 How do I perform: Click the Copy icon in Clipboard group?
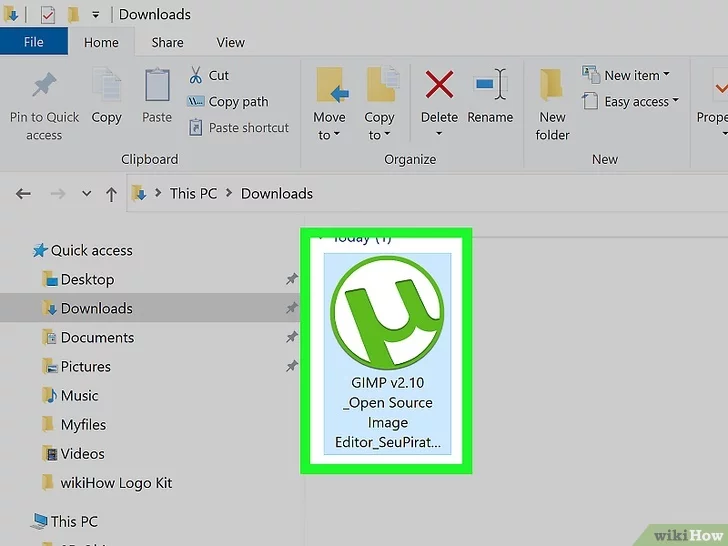tap(107, 84)
